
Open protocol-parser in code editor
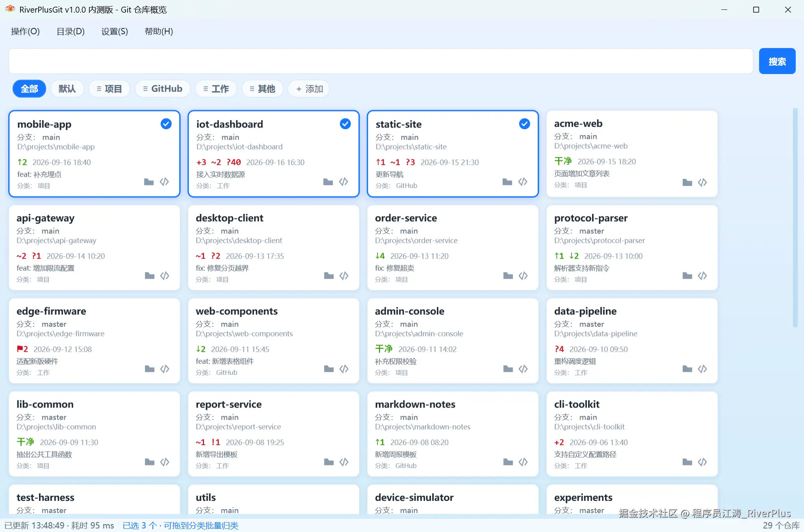[702, 276]
